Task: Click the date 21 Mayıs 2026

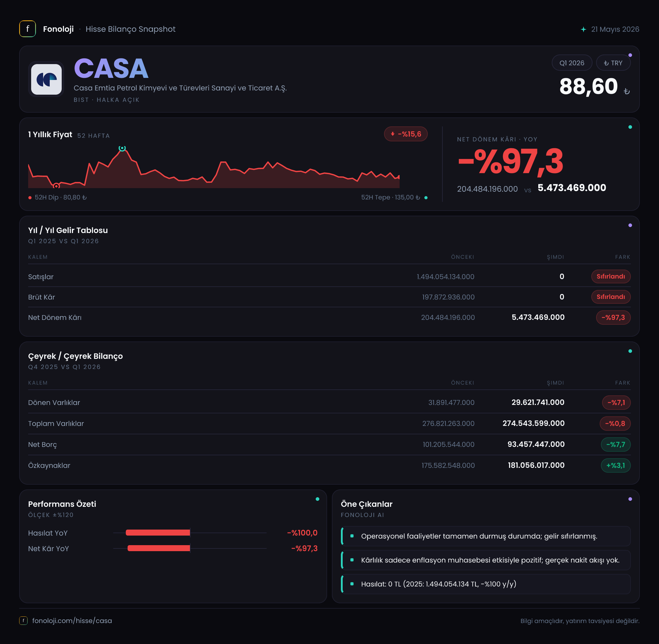Action: [x=615, y=29]
